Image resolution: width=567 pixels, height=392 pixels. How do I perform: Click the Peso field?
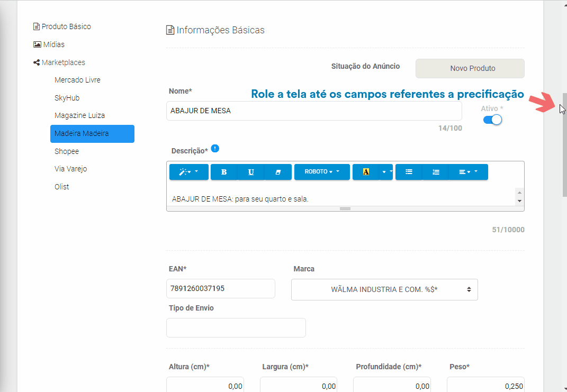[485, 385]
